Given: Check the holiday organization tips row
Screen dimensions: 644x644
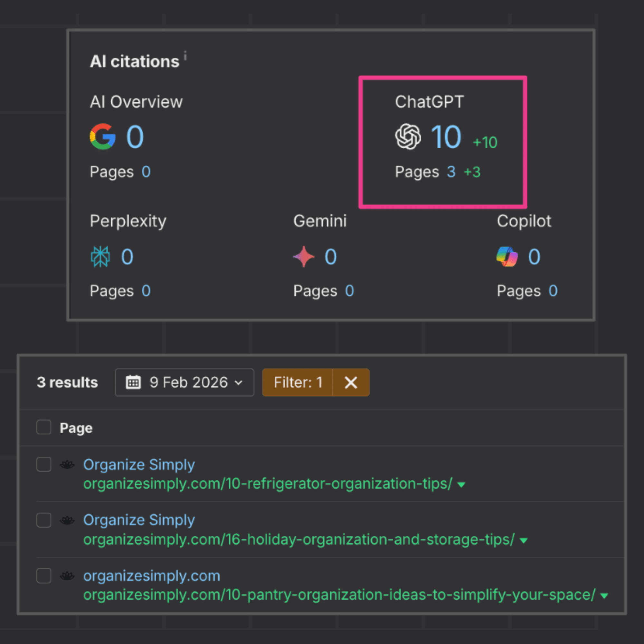Looking at the screenshot, I should click(x=44, y=520).
